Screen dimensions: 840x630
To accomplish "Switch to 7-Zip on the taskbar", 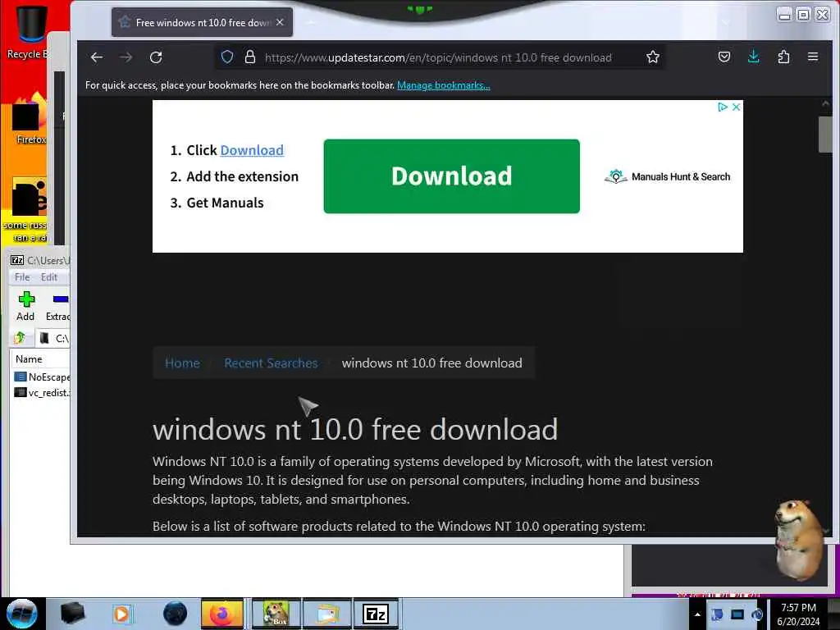I will coord(376,614).
